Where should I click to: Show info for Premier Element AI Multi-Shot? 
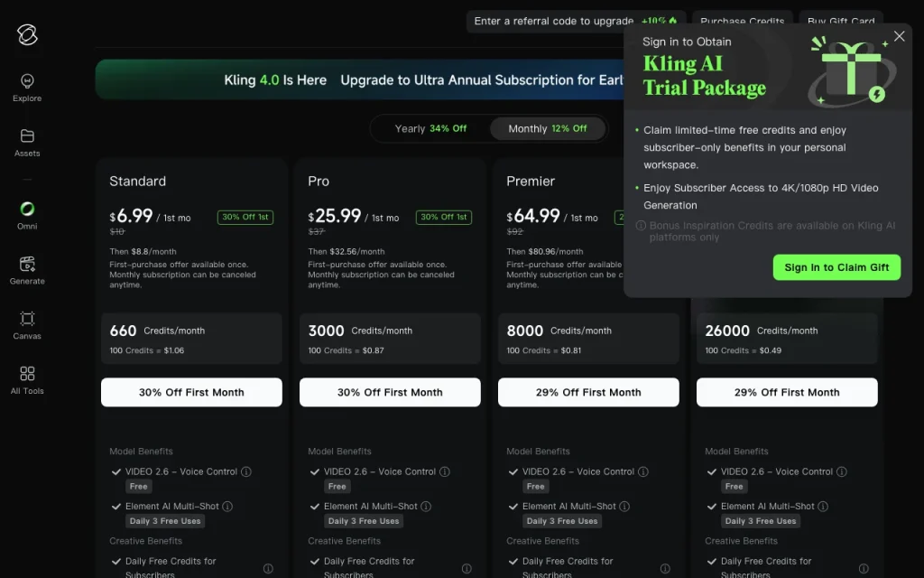coord(624,507)
